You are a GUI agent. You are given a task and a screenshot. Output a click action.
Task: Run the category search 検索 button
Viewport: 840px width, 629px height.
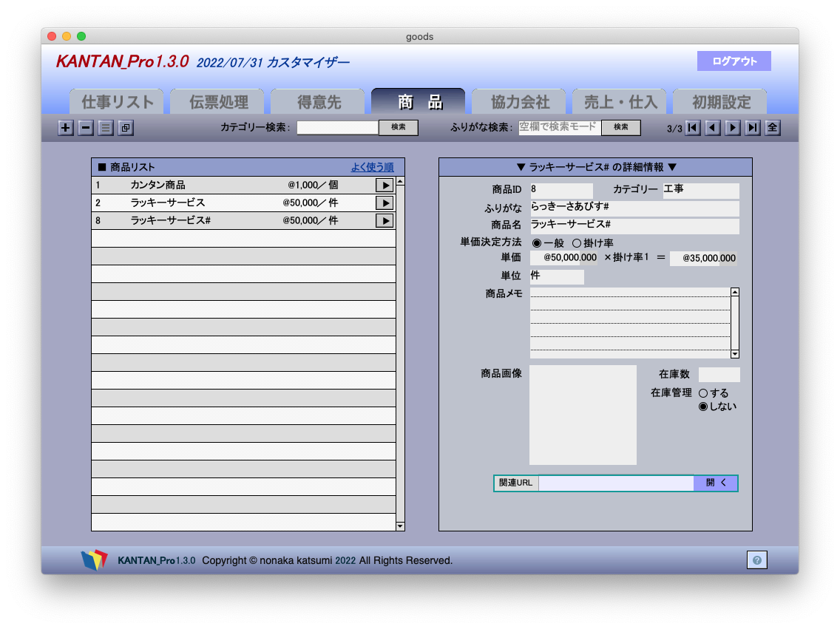pos(398,127)
